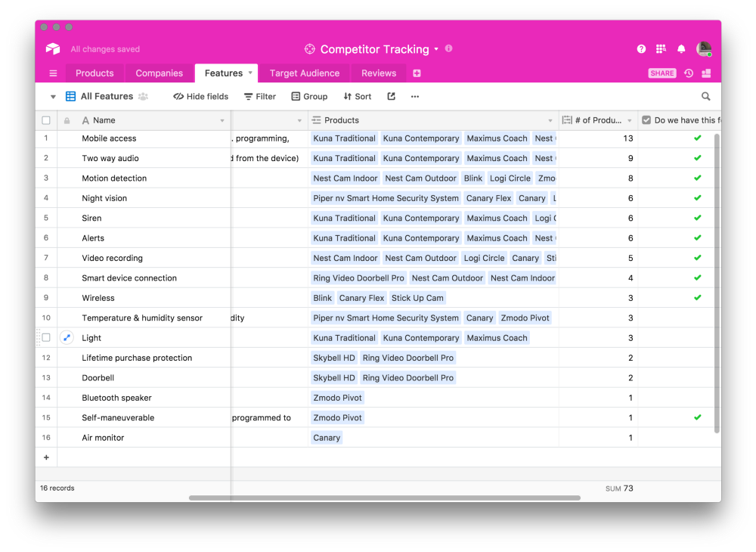The width and height of the screenshot is (756, 552).
Task: Click the Lifetime purchase protection cell
Action: (144, 358)
